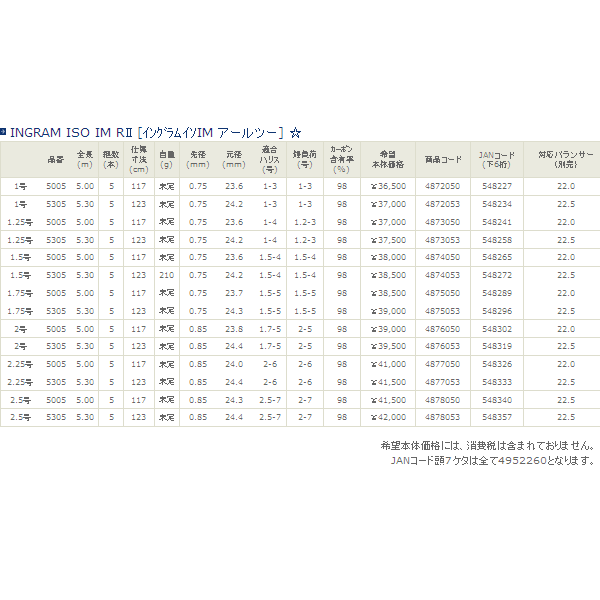
Task: Click the 適合ハリス column header
Action: (270, 160)
